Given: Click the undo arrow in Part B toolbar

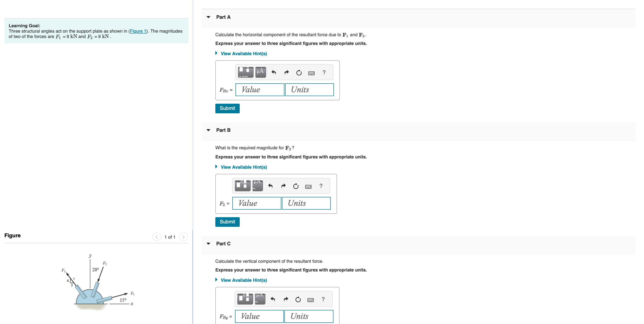Looking at the screenshot, I should 270,186.
